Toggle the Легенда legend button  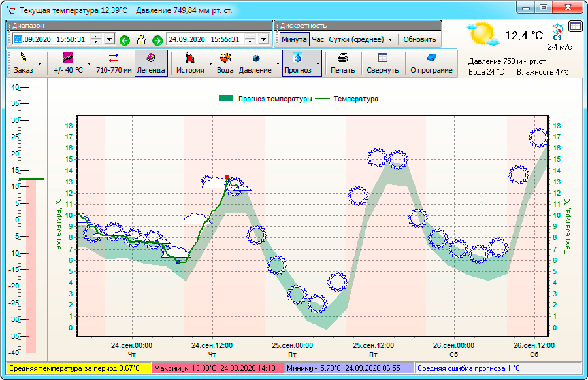pos(151,63)
